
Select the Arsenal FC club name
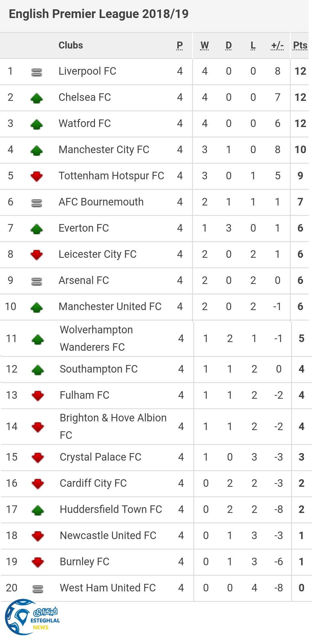coord(84,280)
